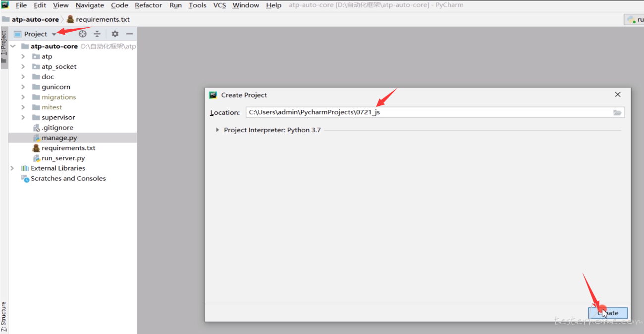Collapse the atp-auto-core root node
644x334 pixels.
pos(13,46)
